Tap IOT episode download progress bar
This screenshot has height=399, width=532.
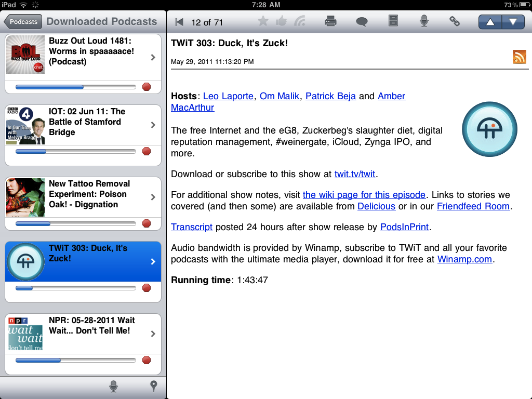76,152
